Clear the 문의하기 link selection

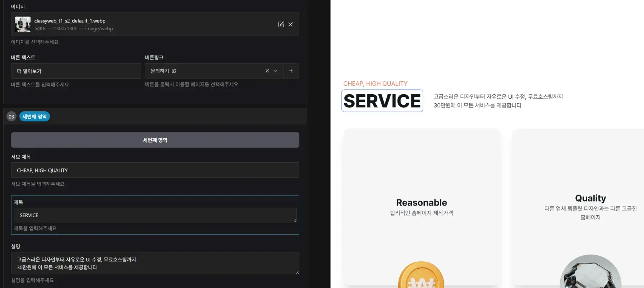tap(267, 71)
